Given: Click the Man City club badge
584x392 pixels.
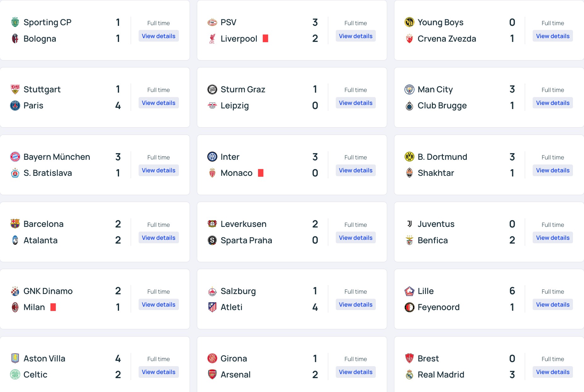Looking at the screenshot, I should coord(409,89).
